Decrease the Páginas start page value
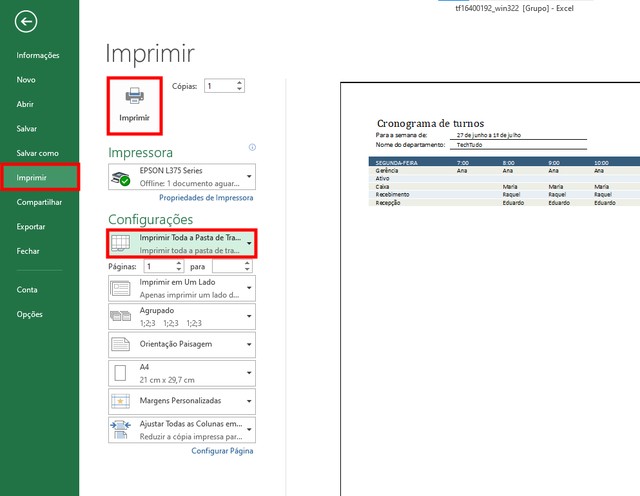This screenshot has height=496, width=640. click(x=179, y=269)
